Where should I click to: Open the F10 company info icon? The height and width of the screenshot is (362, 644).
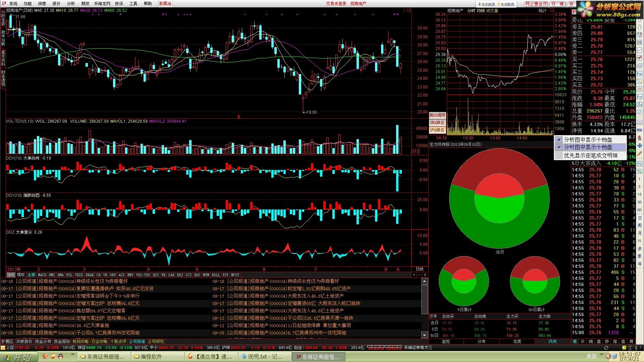point(640,73)
